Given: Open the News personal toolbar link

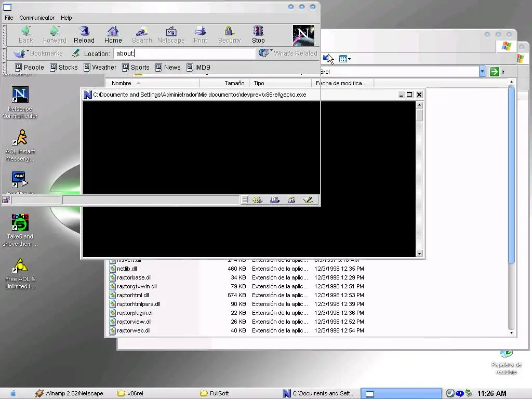Looking at the screenshot, I should point(168,67).
